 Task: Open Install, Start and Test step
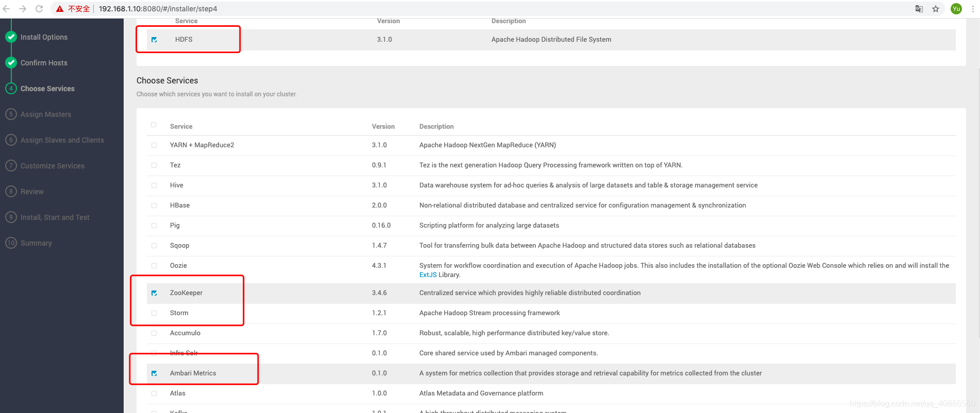pyautogui.click(x=55, y=217)
